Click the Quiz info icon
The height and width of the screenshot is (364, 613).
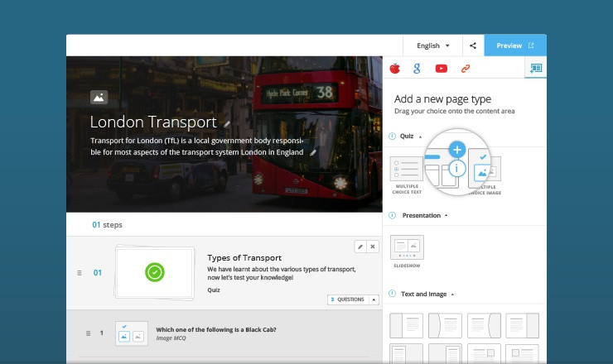[x=392, y=136]
